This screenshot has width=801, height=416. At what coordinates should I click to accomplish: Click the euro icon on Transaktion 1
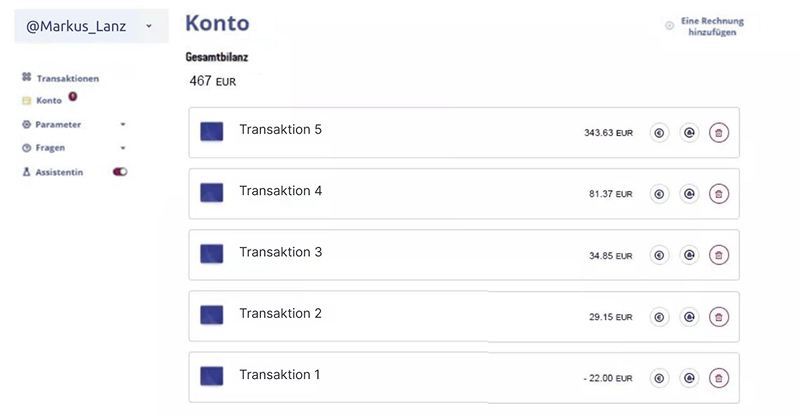pyautogui.click(x=659, y=378)
